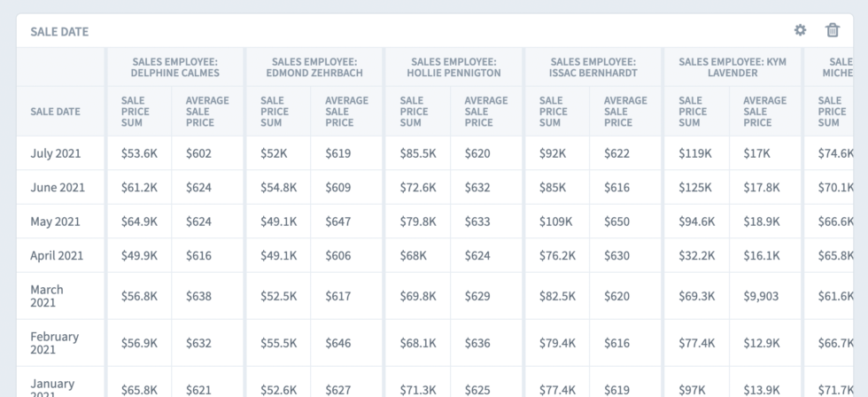This screenshot has height=397, width=868.
Task: Sort by Delphine Calmes Sale Price Sum
Action: tap(136, 112)
